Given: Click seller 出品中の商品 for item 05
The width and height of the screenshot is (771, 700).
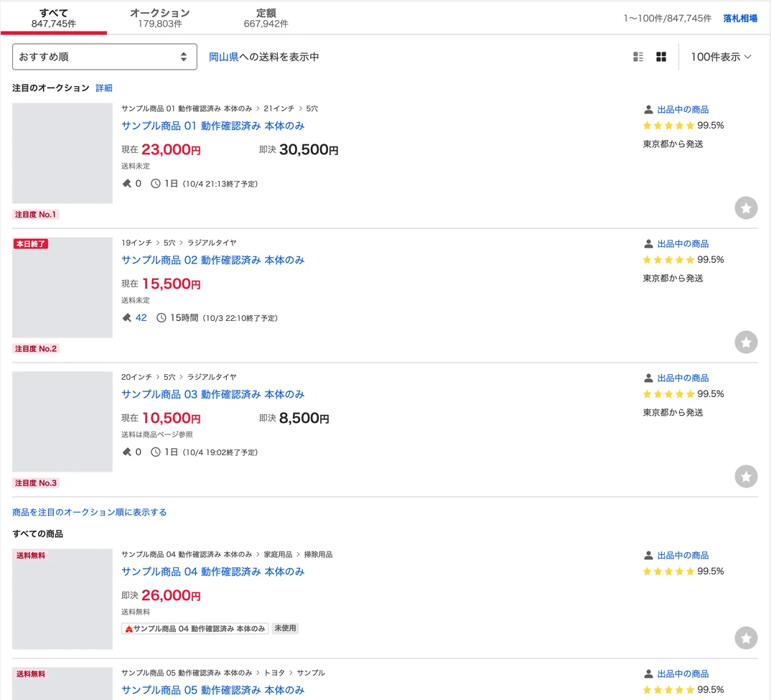Looking at the screenshot, I should click(x=683, y=674).
